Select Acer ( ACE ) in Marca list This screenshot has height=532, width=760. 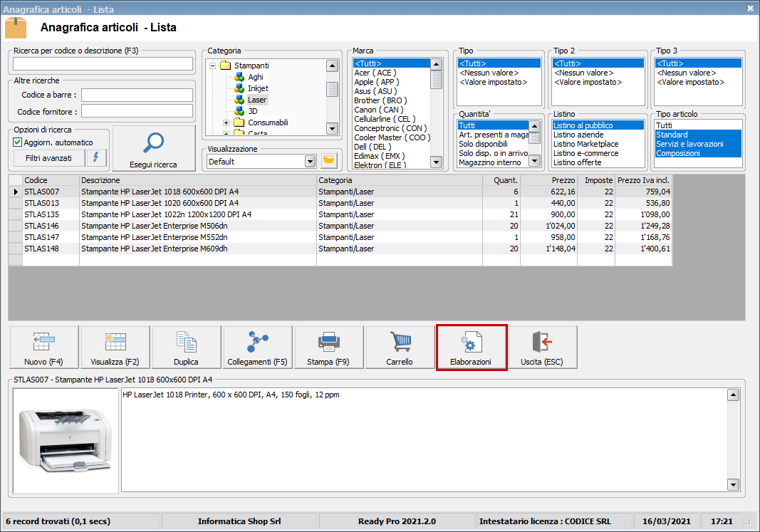[391, 73]
